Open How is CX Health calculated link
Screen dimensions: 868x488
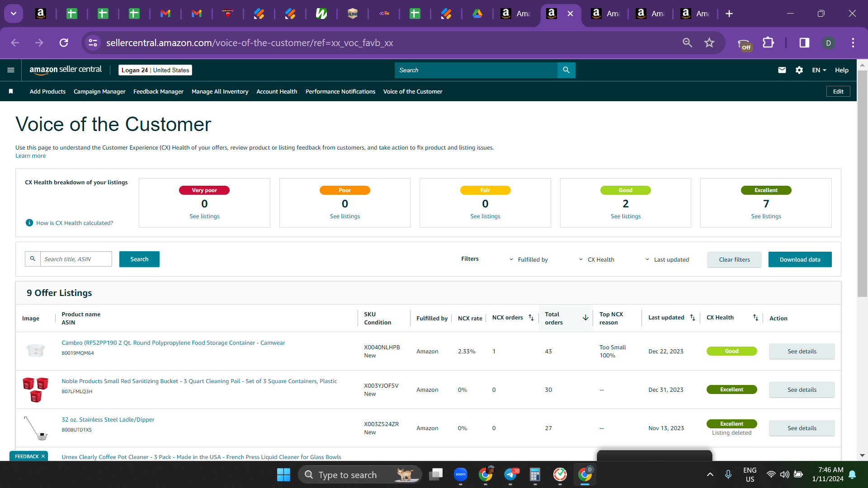(75, 223)
